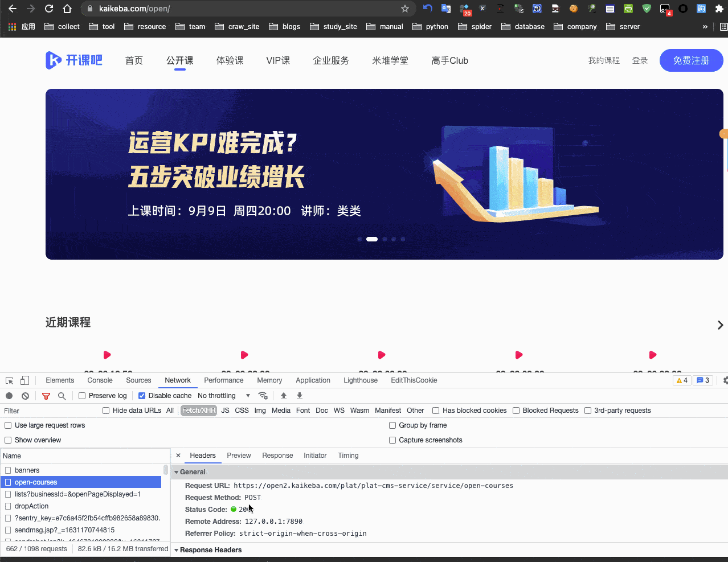Viewport: 728px width, 562px height.
Task: Collapse the Response Headers section
Action: point(177,550)
